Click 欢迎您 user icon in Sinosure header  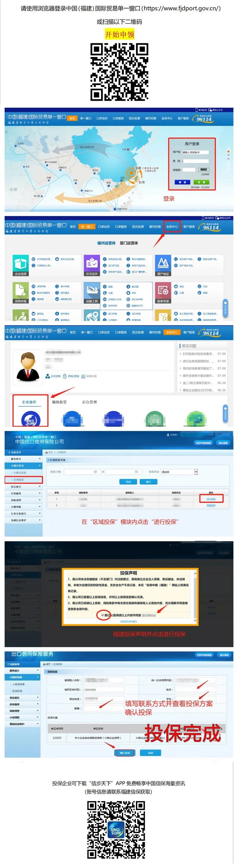(x=168, y=435)
